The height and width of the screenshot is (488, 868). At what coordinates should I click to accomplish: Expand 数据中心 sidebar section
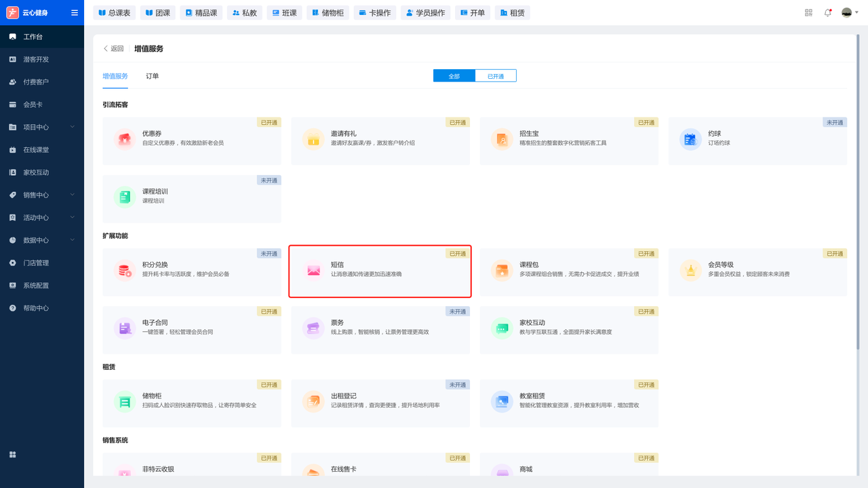pyautogui.click(x=42, y=240)
